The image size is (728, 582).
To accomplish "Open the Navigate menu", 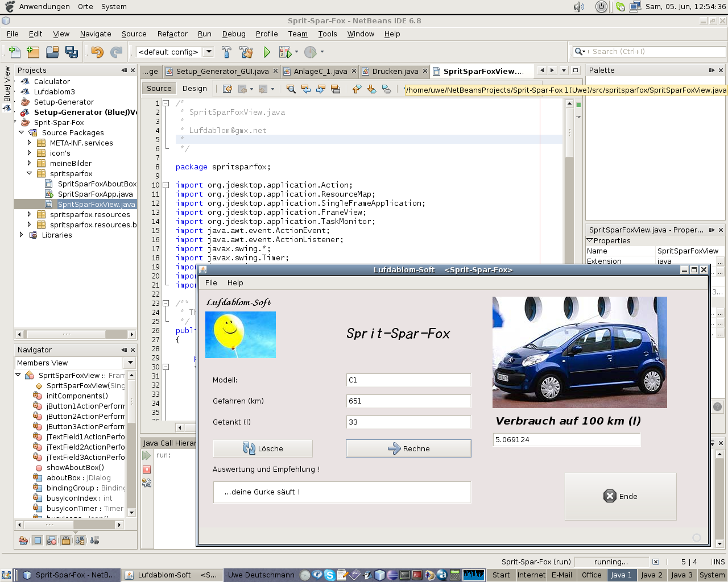I will (96, 34).
